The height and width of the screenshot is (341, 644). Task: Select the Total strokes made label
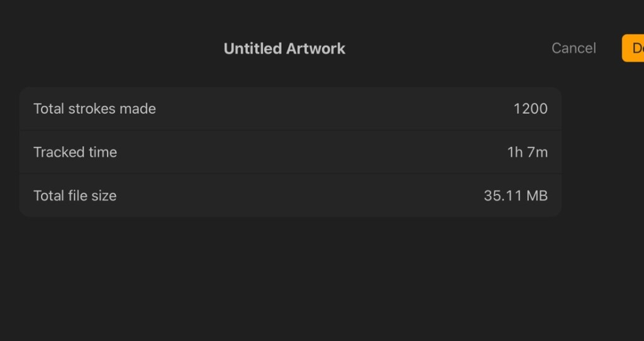tap(94, 109)
